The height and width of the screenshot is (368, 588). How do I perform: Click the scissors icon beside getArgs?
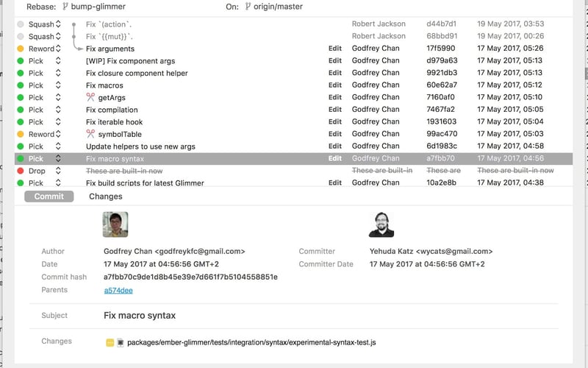click(90, 97)
